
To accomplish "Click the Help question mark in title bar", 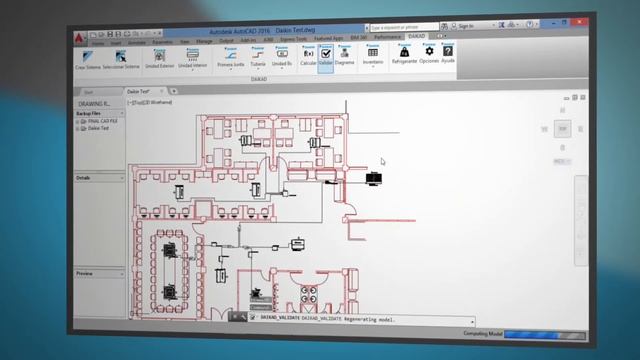I will point(529,24).
